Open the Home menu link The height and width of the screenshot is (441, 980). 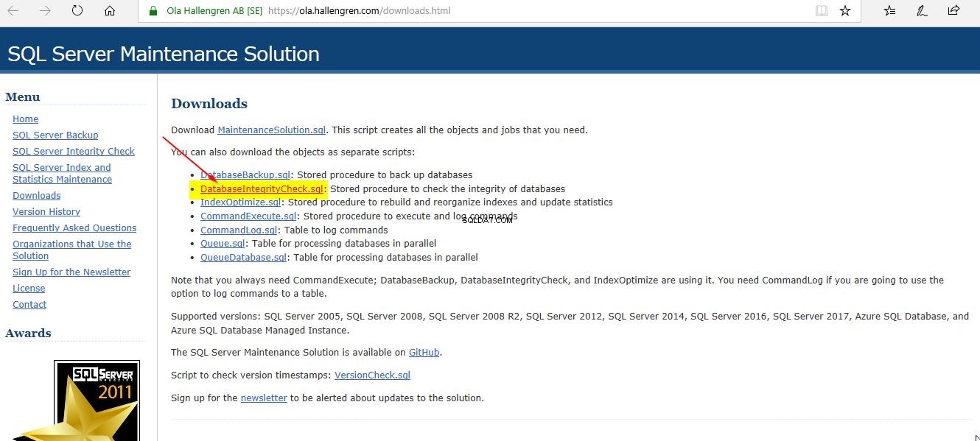point(26,119)
